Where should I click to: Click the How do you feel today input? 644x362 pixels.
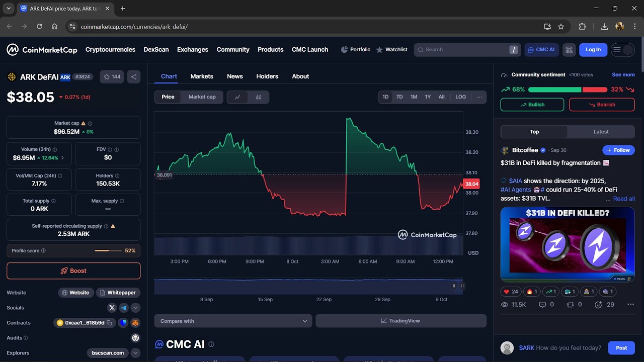pos(569,348)
